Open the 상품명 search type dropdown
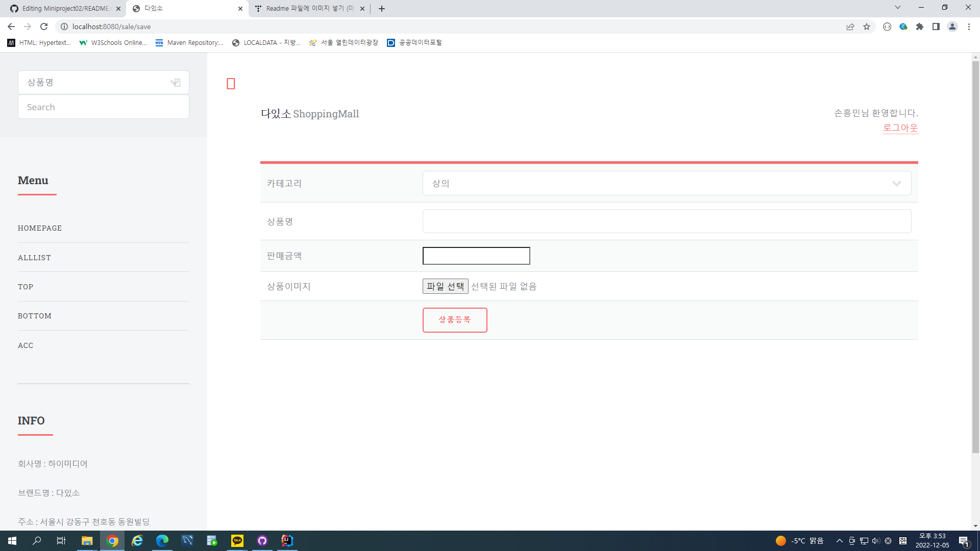 point(104,83)
